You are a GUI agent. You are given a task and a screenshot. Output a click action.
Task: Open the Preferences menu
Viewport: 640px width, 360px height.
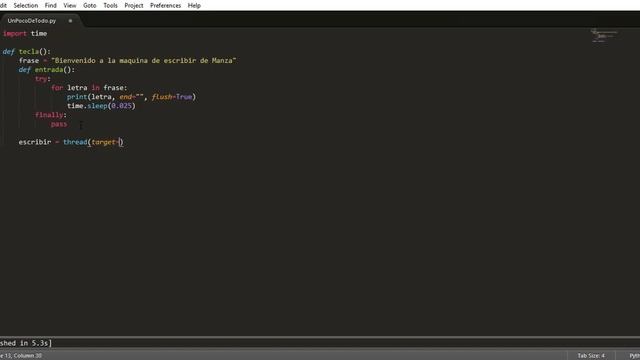[165, 5]
